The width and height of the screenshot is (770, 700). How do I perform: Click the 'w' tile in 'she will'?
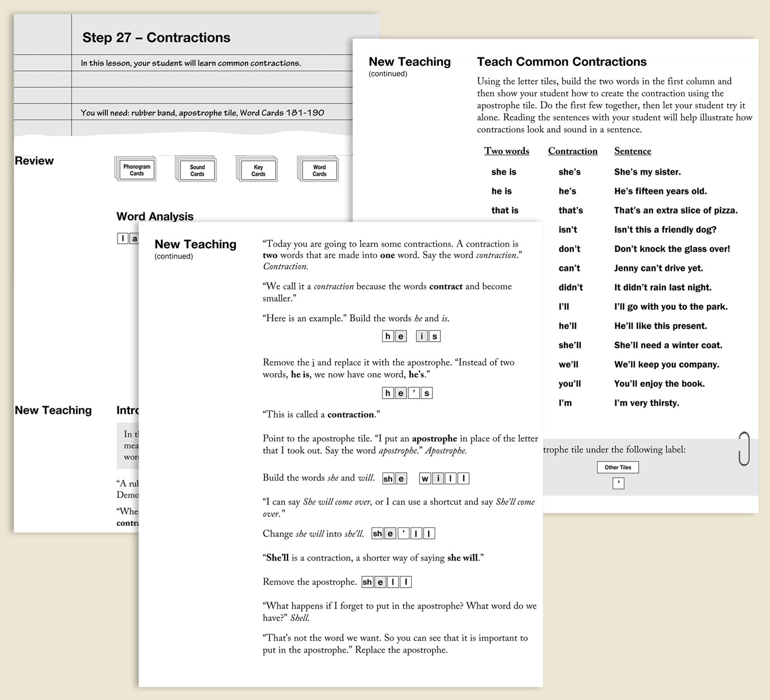pyautogui.click(x=425, y=478)
